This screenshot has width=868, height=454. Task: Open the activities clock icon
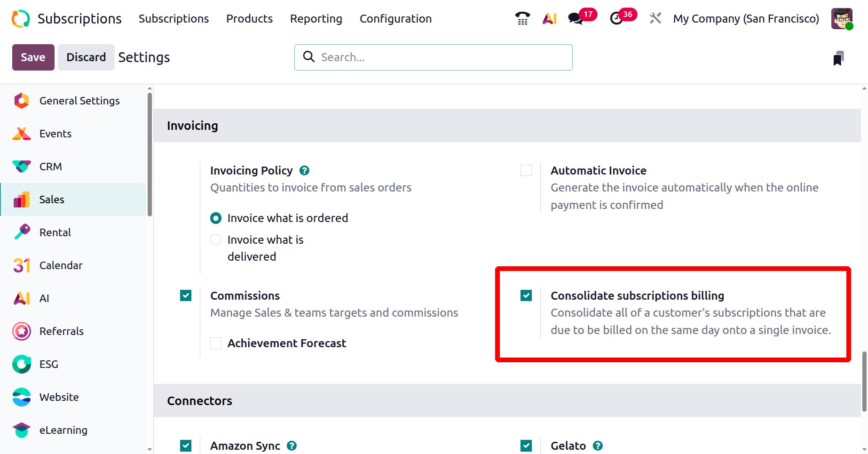616,18
